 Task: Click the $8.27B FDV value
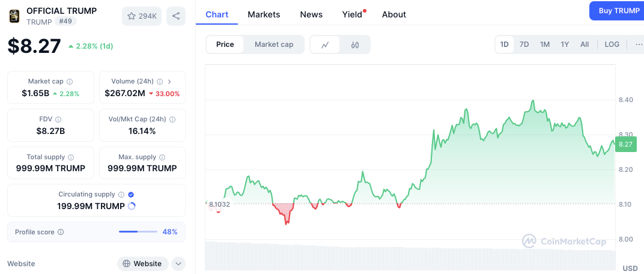50,131
